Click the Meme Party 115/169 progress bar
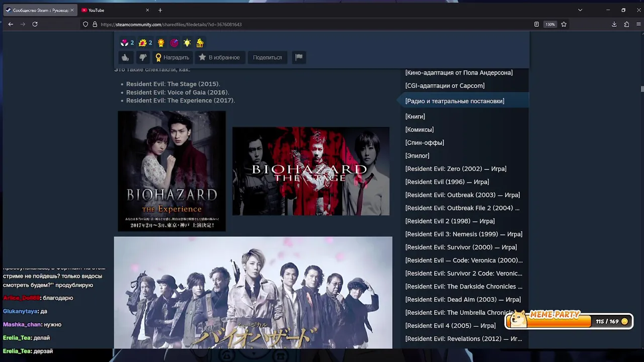Viewport: 644px width, 362px height. click(x=569, y=321)
